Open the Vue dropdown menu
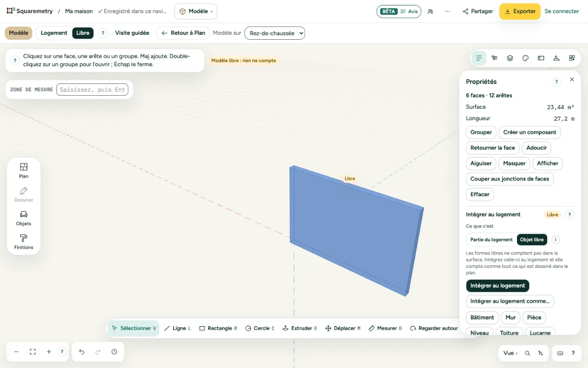Screen dimensions: 588x368 click(x=510, y=353)
